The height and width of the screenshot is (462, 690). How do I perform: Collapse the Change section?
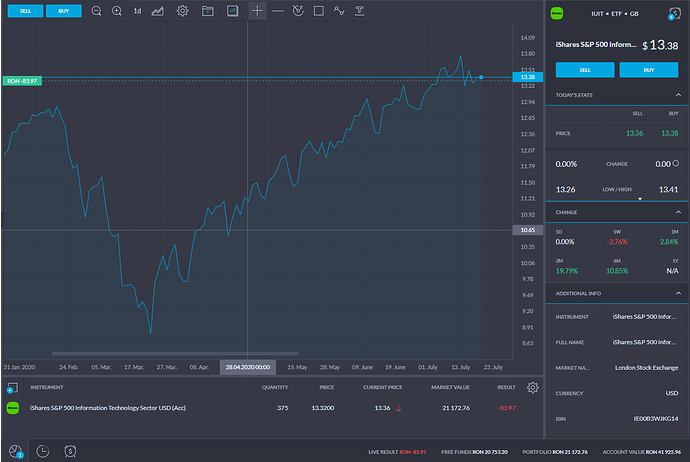point(678,212)
